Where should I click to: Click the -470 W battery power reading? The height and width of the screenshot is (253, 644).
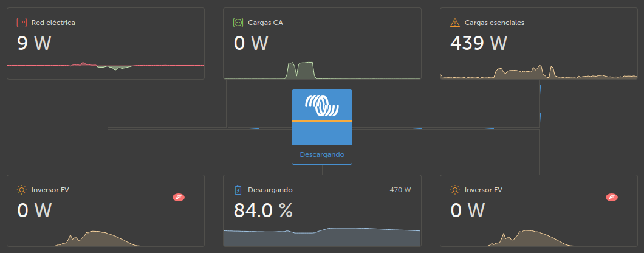(x=399, y=190)
